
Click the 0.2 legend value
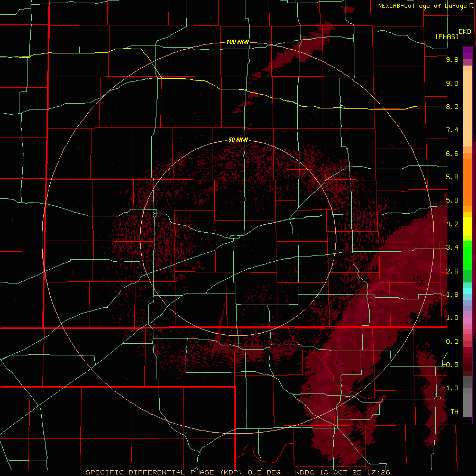452,342
